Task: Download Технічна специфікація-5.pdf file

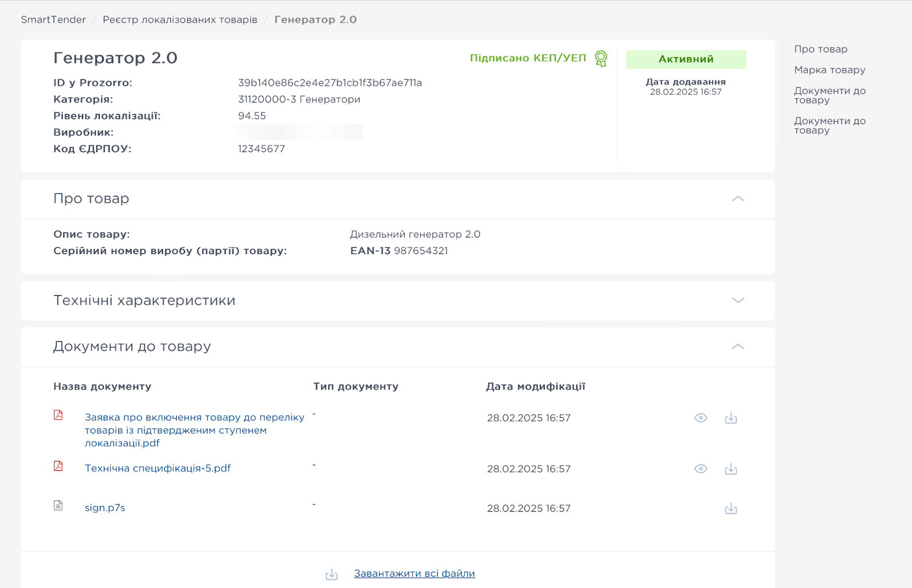Action: pyautogui.click(x=731, y=469)
